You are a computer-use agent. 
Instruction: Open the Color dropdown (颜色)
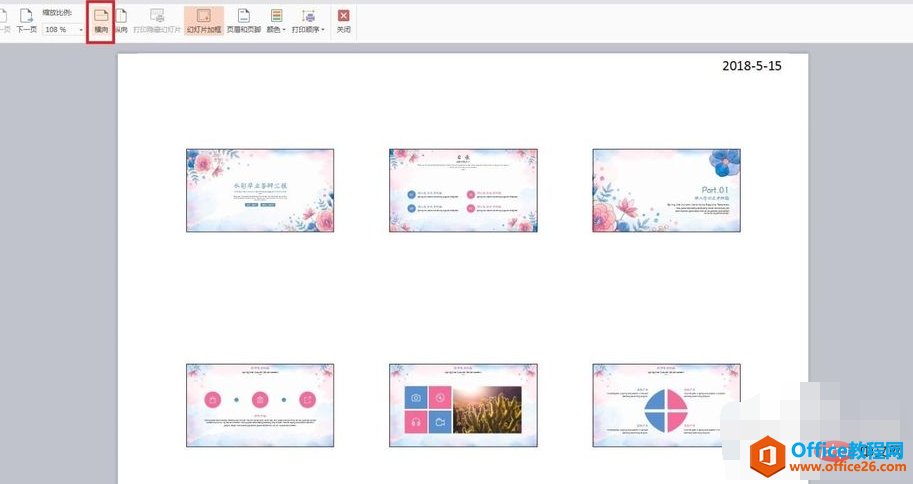tap(276, 21)
